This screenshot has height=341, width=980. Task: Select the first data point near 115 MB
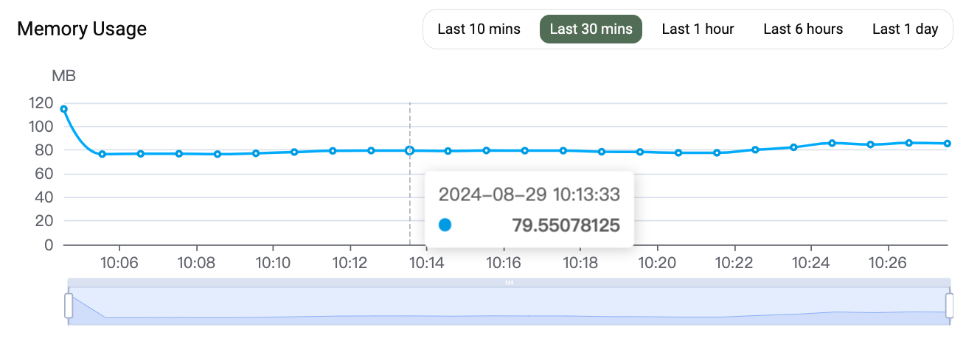(x=64, y=109)
